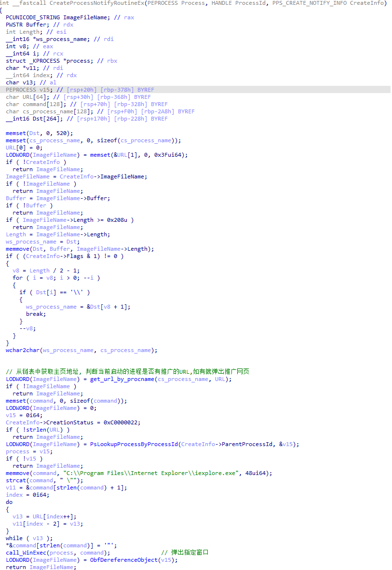Click the *&command[strlen(command)] assignment
The image size is (392, 570).
61,545
